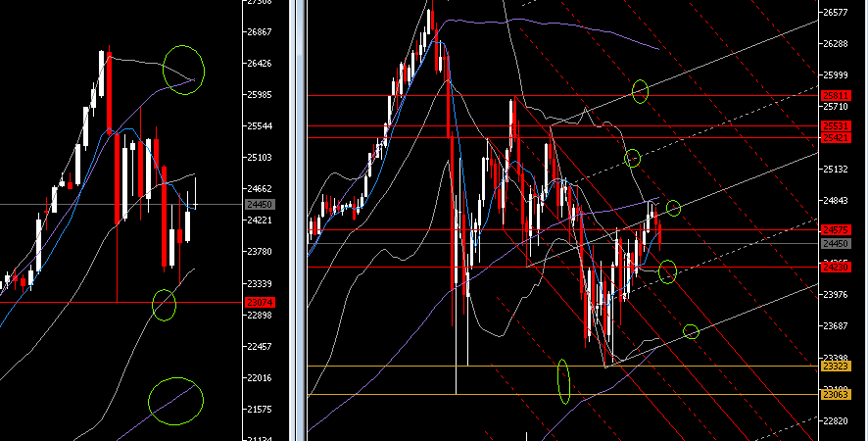The image size is (868, 441).
Task: Click the red 25421 price label
Action: pyautogui.click(x=836, y=138)
